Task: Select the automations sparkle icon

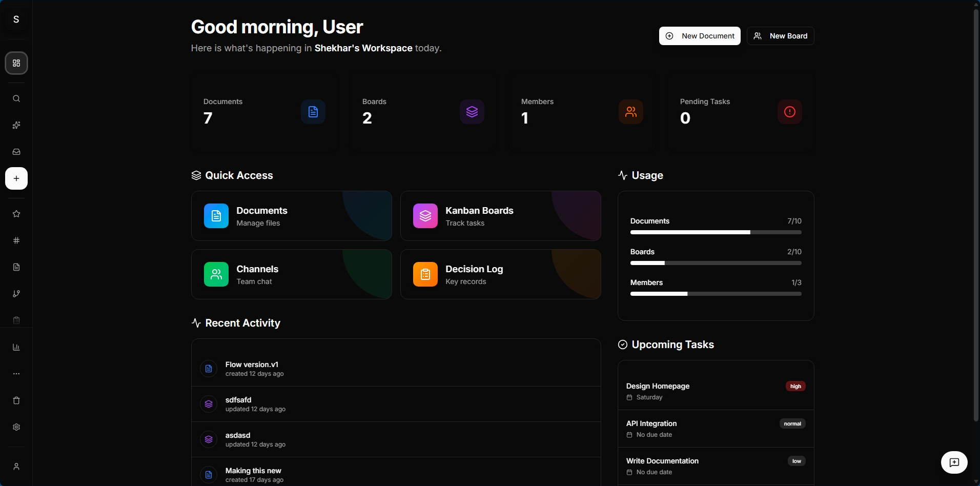Action: [16, 125]
